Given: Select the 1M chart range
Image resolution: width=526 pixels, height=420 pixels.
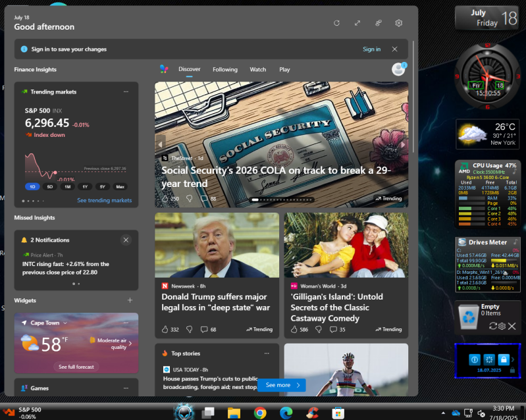Looking at the screenshot, I should click(x=67, y=187).
